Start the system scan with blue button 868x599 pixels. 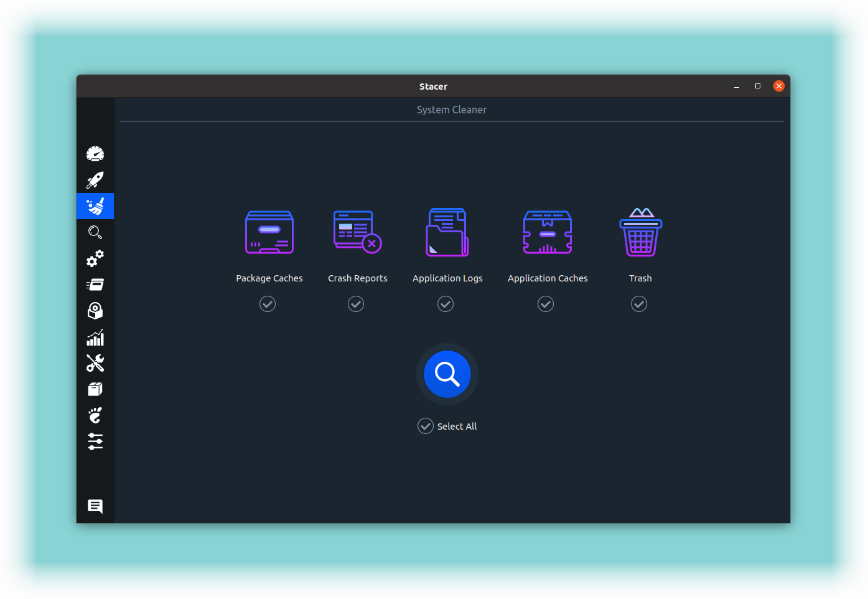click(447, 374)
